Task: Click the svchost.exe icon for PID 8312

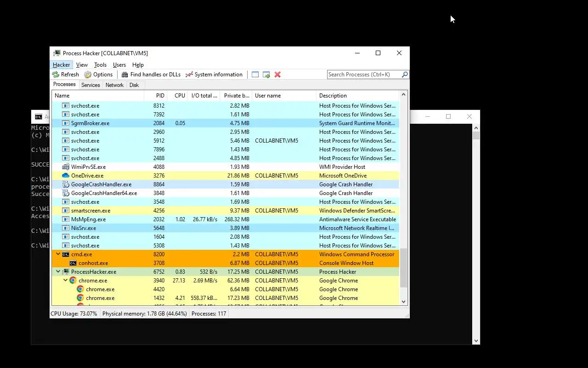Action: [x=66, y=106]
